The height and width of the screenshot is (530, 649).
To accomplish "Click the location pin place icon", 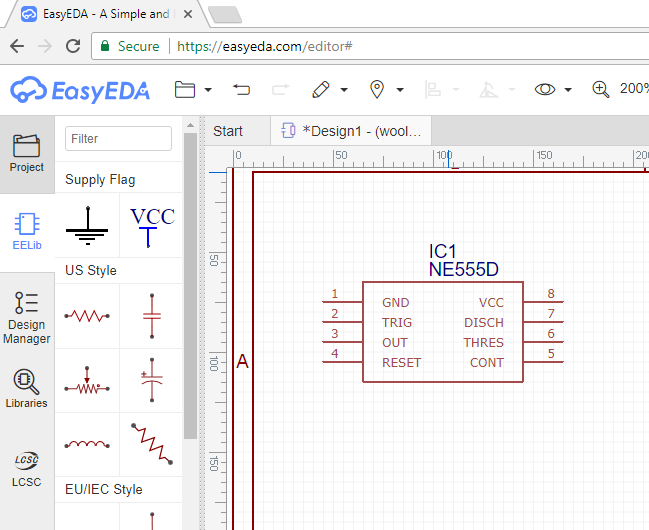I will click(x=377, y=89).
